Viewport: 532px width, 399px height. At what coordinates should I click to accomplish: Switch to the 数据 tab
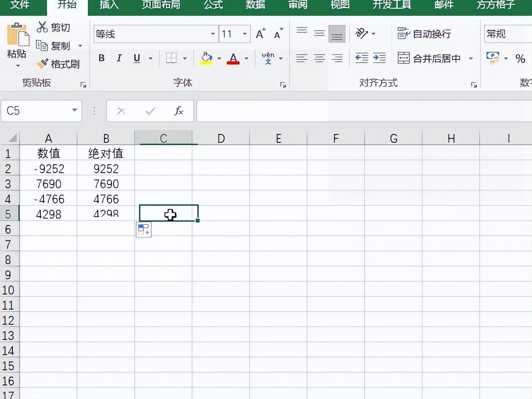[256, 5]
